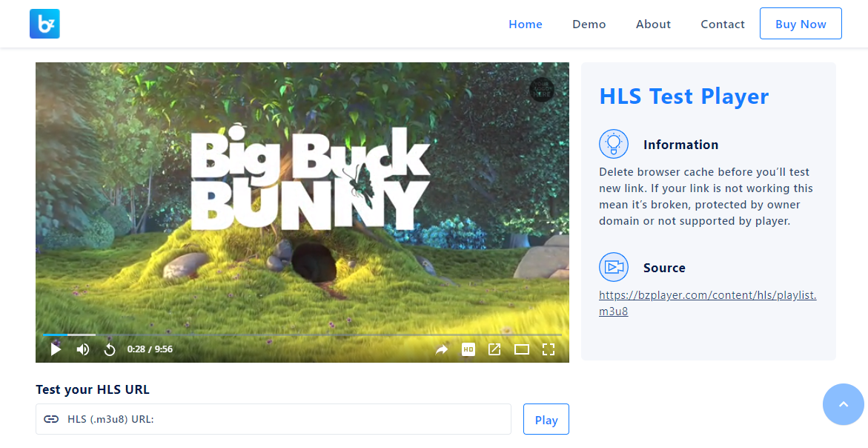868x448 pixels.
Task: Click the Buy Now button
Action: pyautogui.click(x=801, y=24)
